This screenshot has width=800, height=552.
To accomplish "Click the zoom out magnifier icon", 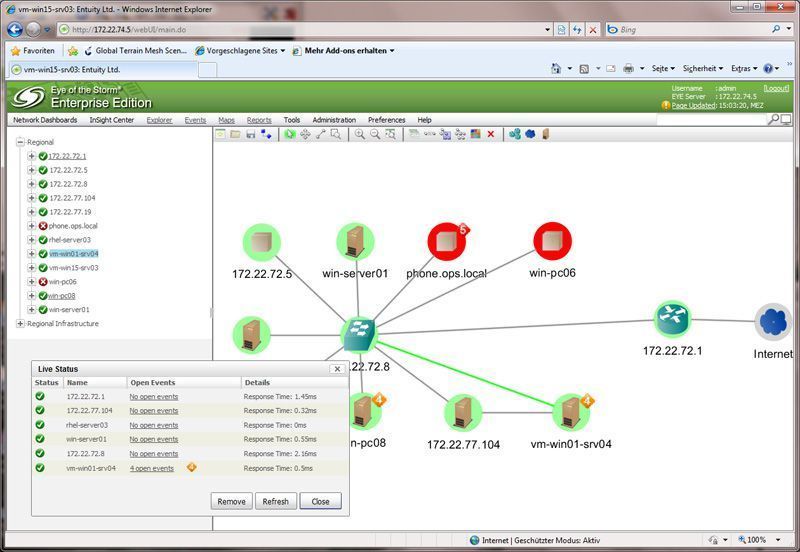I will tap(375, 134).
